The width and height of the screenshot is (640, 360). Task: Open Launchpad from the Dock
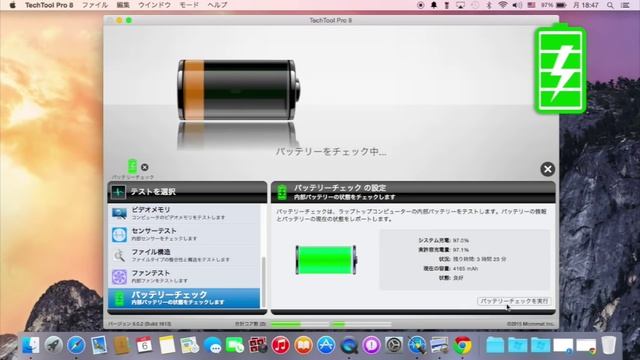53,345
